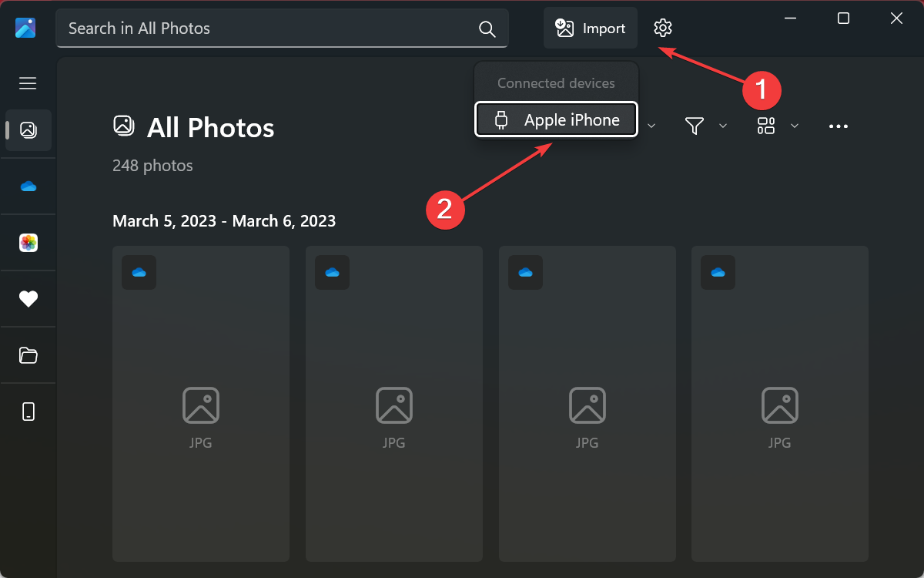
Task: Click the search magnifier icon
Action: coord(487,29)
